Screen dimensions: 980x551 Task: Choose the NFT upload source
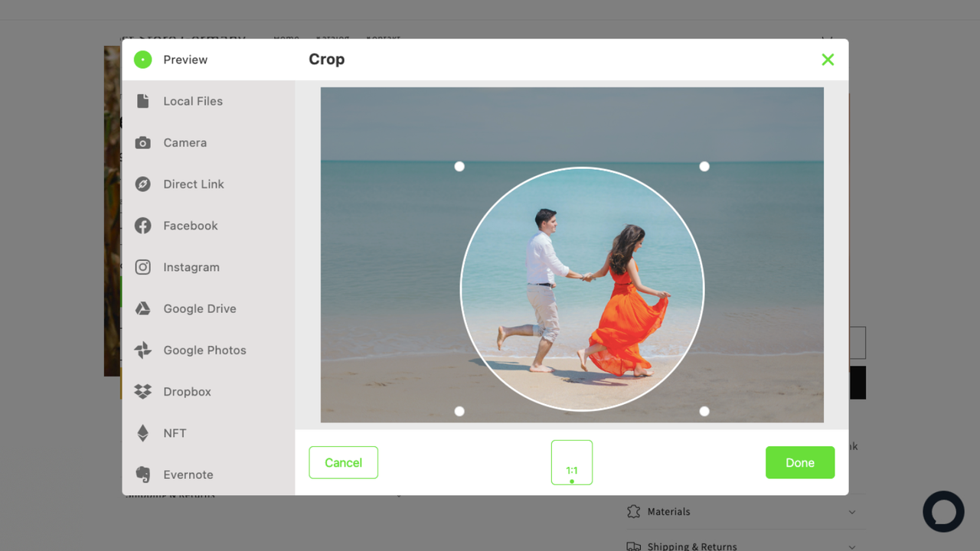[174, 433]
